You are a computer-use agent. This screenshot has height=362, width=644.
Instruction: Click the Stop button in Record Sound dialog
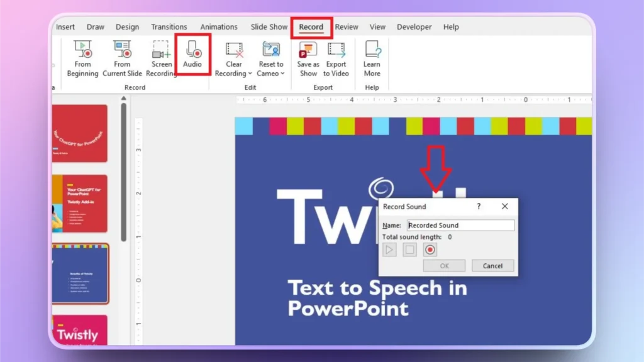(x=409, y=250)
